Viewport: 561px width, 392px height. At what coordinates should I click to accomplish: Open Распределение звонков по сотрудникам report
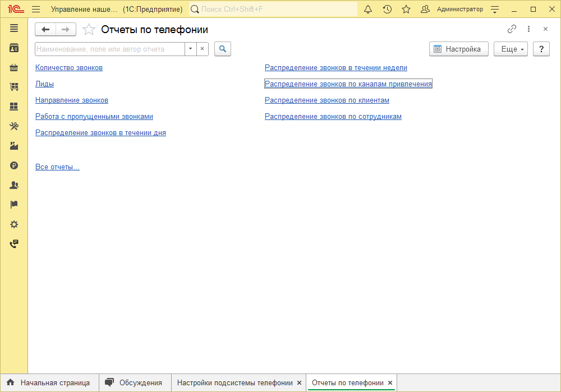point(333,117)
